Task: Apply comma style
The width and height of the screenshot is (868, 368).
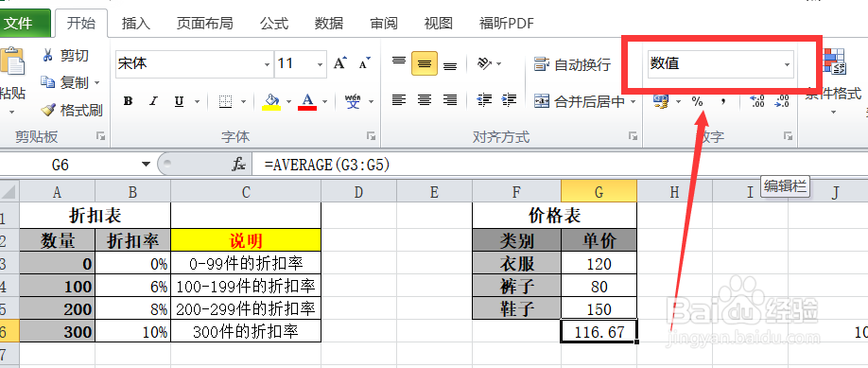Action: point(723,101)
